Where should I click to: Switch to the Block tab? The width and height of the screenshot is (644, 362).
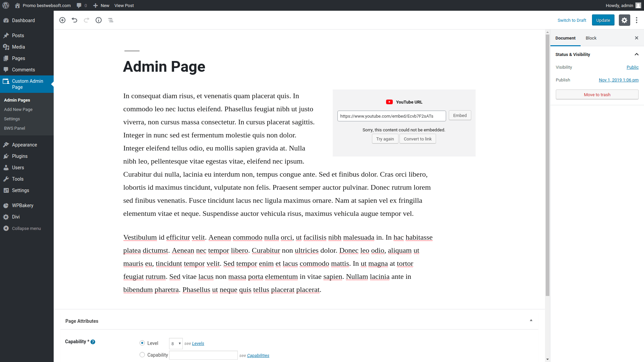[591, 38]
